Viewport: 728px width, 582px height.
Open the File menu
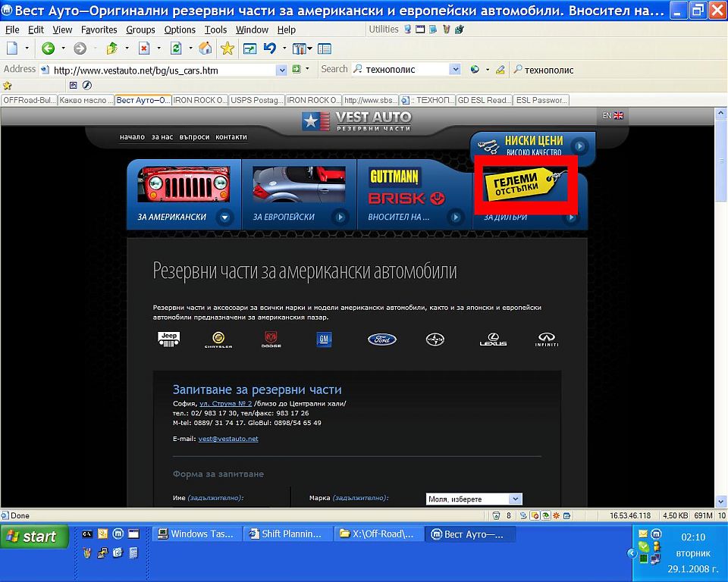[12, 30]
